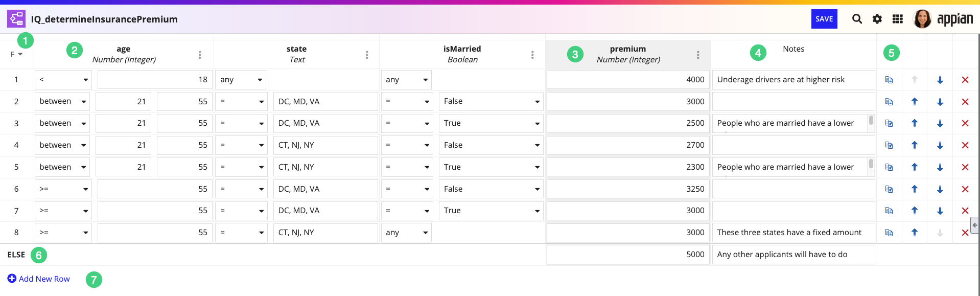Move row 1 down
This screenshot has height=296, width=980.
tap(940, 80)
